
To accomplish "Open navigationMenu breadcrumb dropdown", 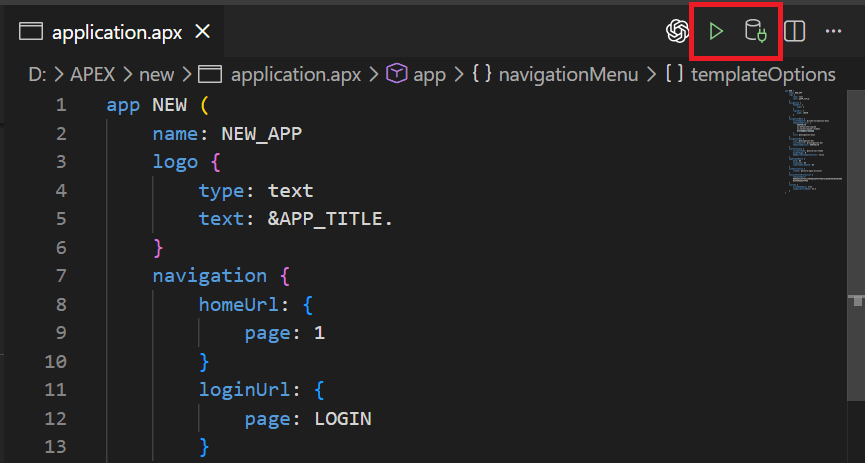I will pos(568,74).
